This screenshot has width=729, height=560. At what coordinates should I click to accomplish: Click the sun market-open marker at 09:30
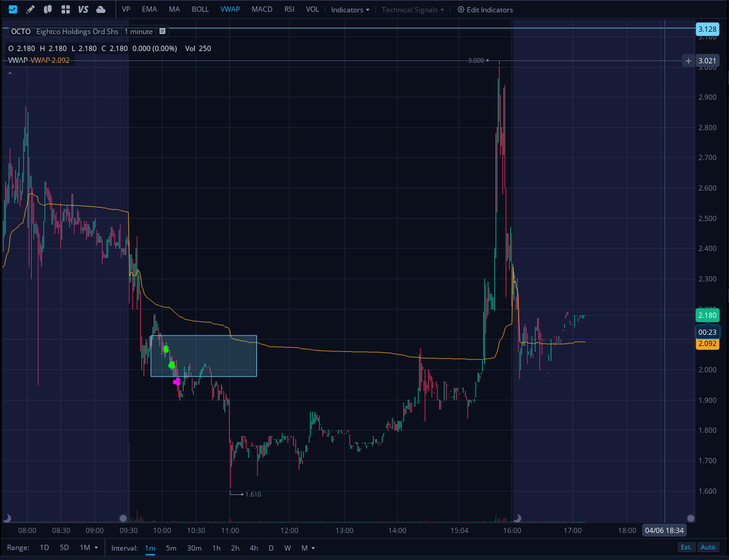tap(123, 518)
